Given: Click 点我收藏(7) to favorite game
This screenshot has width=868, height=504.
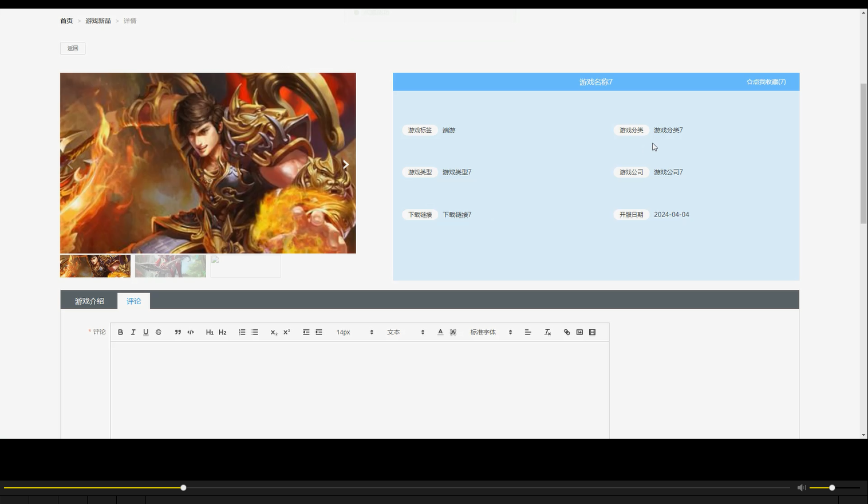Looking at the screenshot, I should pos(766,82).
